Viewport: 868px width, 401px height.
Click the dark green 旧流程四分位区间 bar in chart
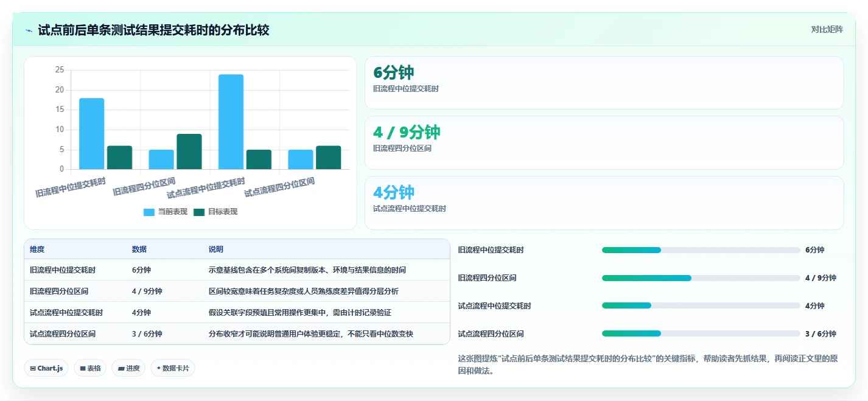coord(189,152)
